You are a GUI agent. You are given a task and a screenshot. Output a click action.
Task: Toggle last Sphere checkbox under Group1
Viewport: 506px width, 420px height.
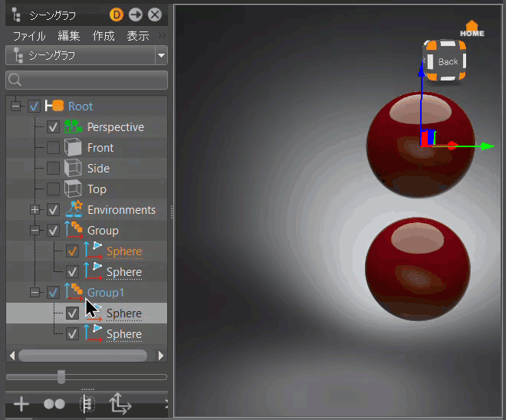(72, 333)
